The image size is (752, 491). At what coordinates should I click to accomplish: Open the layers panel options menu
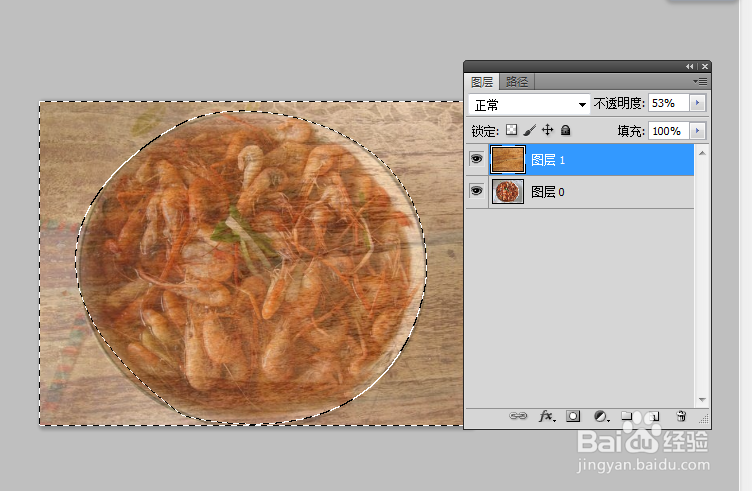click(700, 82)
